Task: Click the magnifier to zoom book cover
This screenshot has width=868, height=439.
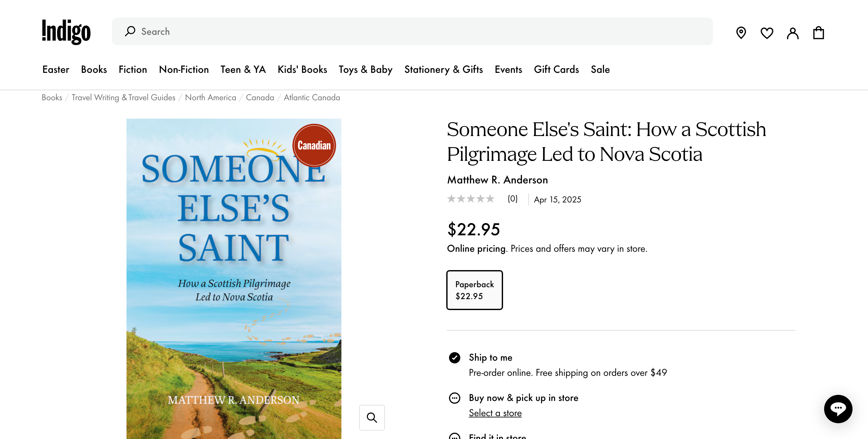Action: 372,417
